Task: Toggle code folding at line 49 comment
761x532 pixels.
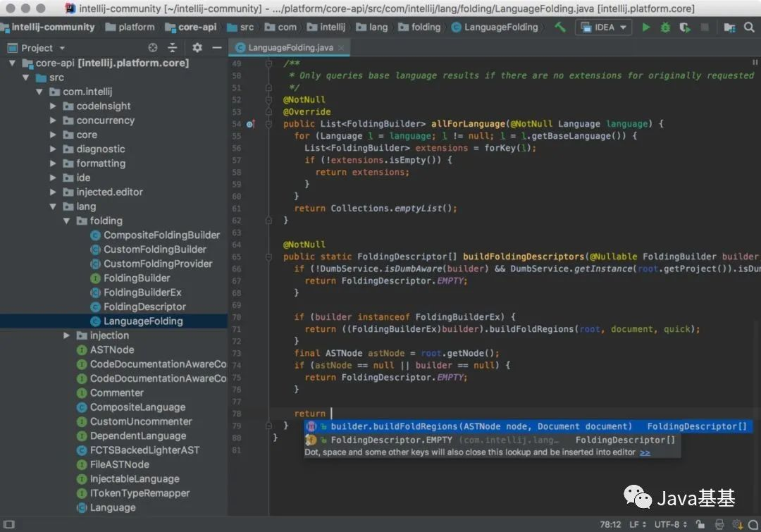Action: coord(268,63)
